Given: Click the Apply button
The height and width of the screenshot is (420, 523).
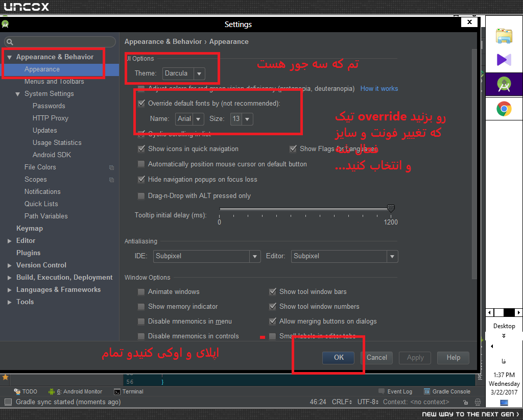Looking at the screenshot, I should [415, 358].
